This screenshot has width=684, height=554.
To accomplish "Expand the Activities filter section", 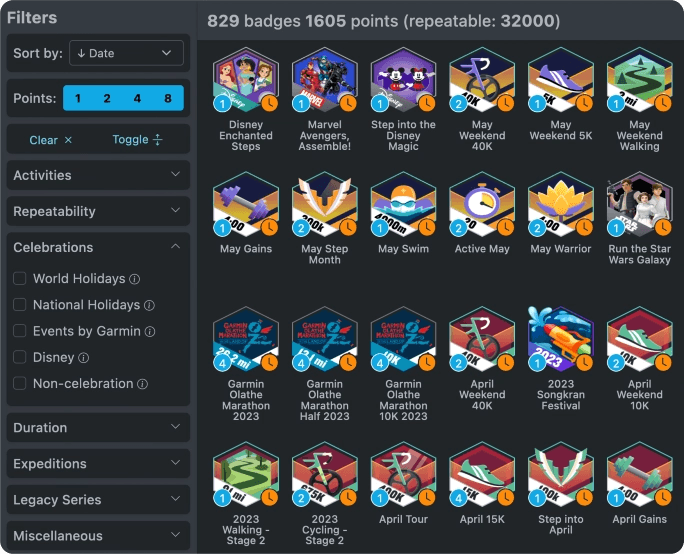I will coord(98,175).
